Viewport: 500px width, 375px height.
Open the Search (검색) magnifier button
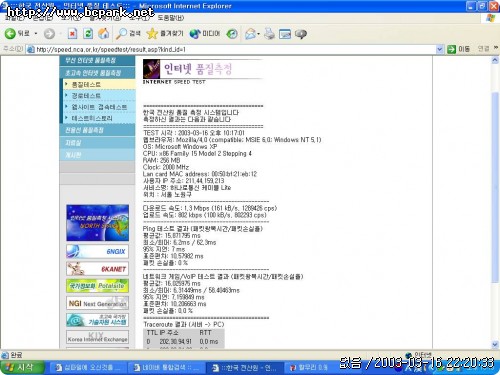pos(128,34)
